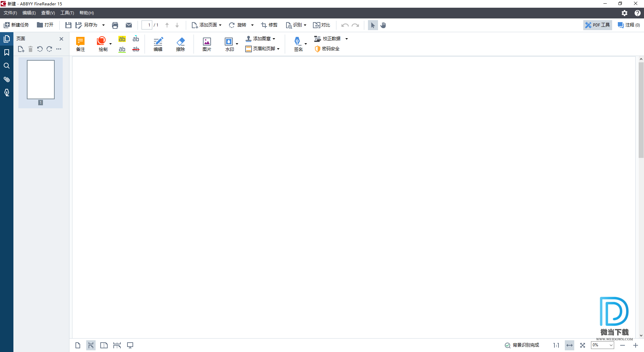The image size is (644, 352).
Task: Open the help question mark icon
Action: (x=638, y=13)
